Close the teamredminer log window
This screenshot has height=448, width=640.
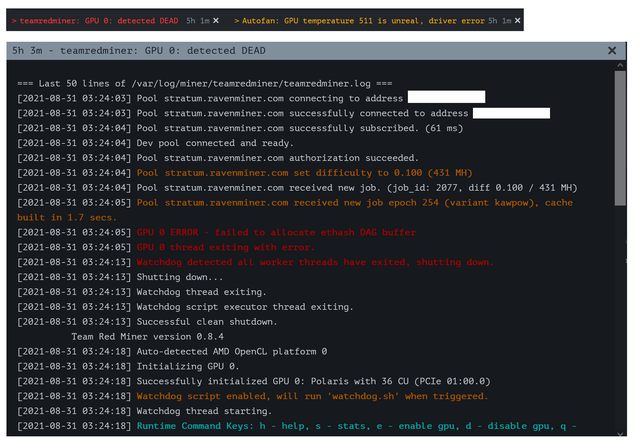(x=612, y=51)
